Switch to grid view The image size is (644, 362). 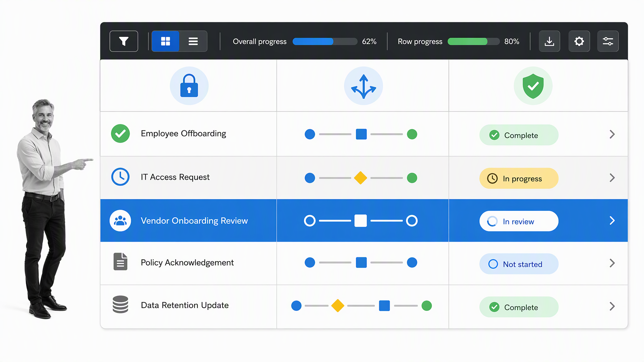(x=165, y=41)
